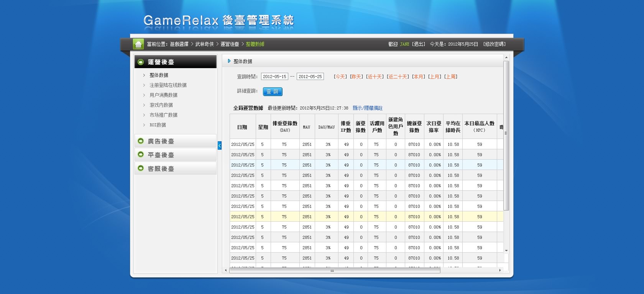The width and height of the screenshot is (644, 294).
Task: Click the JANE username
Action: (x=404, y=44)
